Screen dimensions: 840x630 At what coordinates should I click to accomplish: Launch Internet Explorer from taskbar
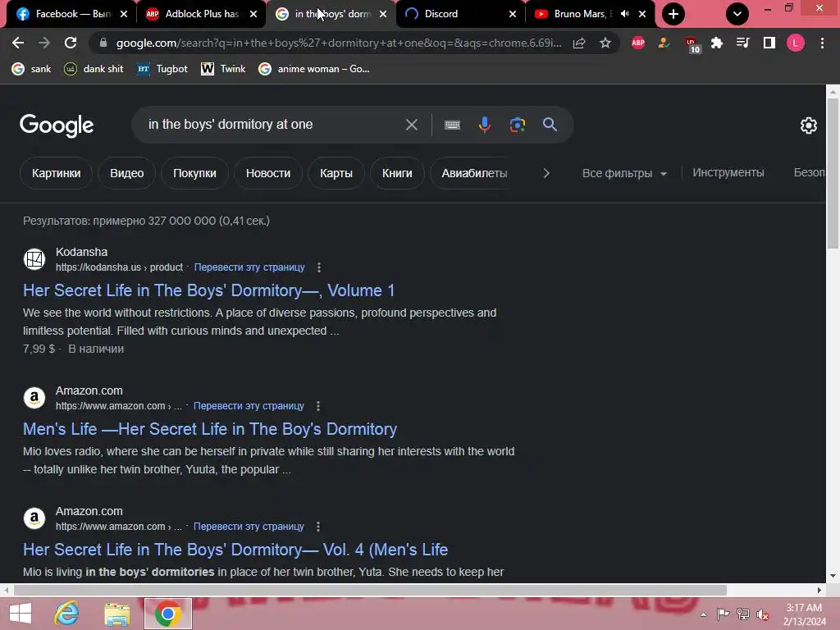click(x=67, y=614)
